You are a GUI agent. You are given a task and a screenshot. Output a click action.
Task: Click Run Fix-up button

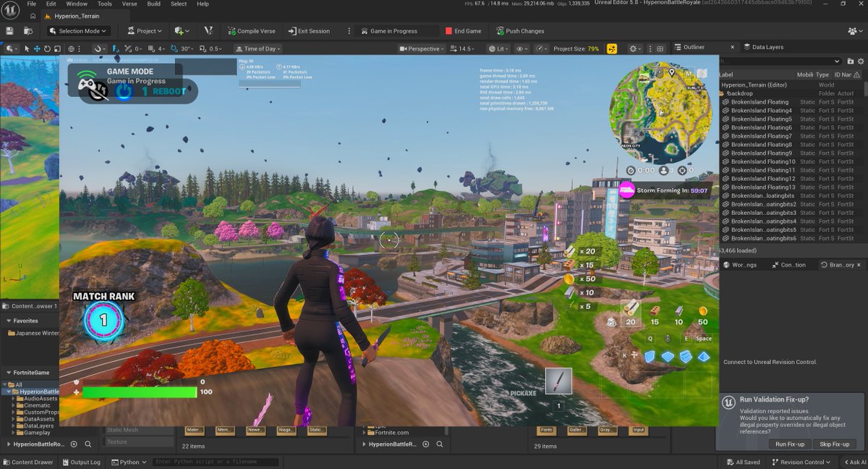click(790, 444)
